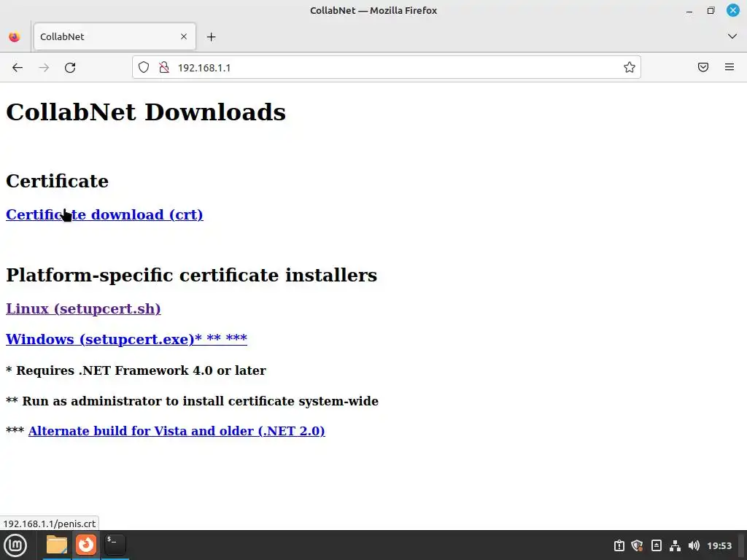This screenshot has width=747, height=560.
Task: Click the forward navigation arrow
Action: click(x=44, y=68)
